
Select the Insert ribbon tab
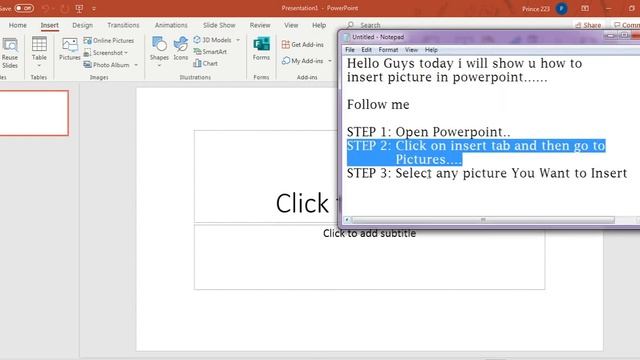point(49,25)
